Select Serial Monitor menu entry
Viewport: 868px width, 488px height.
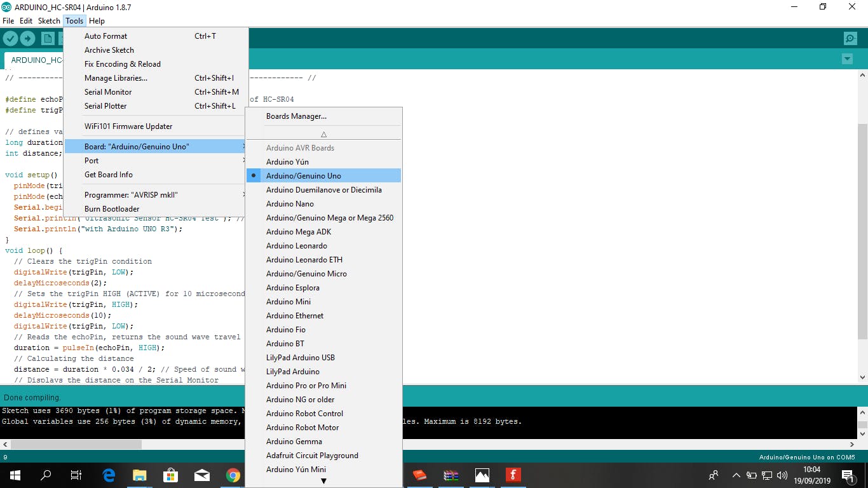156,92
